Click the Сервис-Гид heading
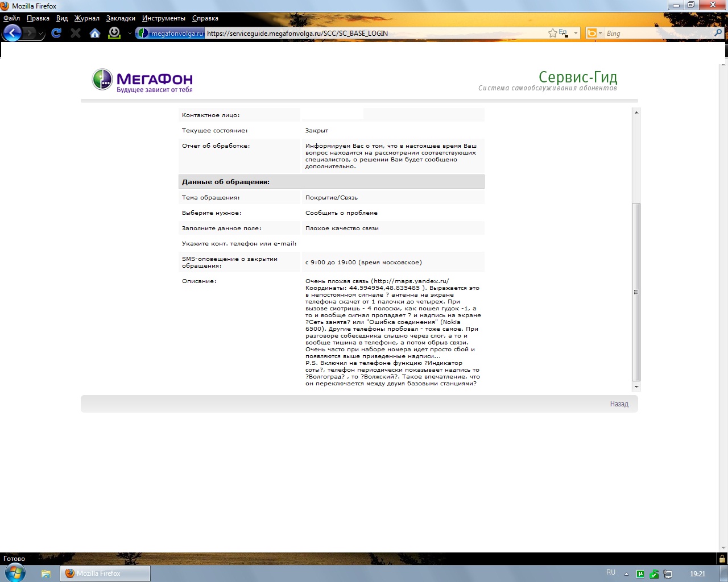The image size is (728, 582). click(578, 77)
